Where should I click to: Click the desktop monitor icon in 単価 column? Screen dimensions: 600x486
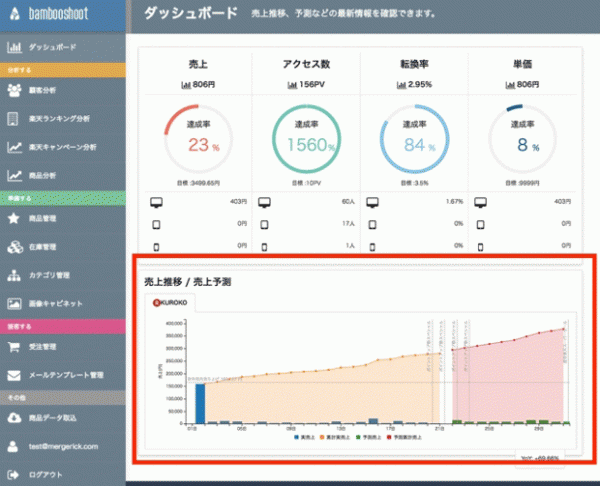pyautogui.click(x=480, y=202)
